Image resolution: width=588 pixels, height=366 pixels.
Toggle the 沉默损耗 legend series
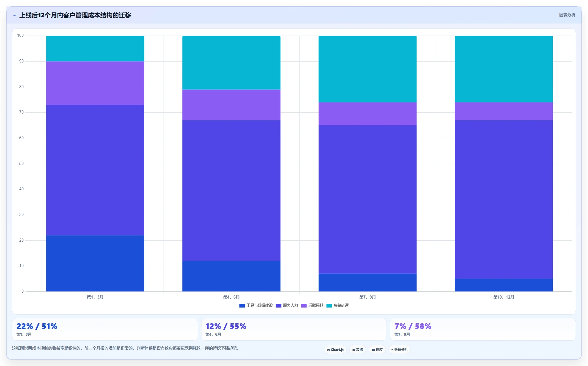(312, 305)
